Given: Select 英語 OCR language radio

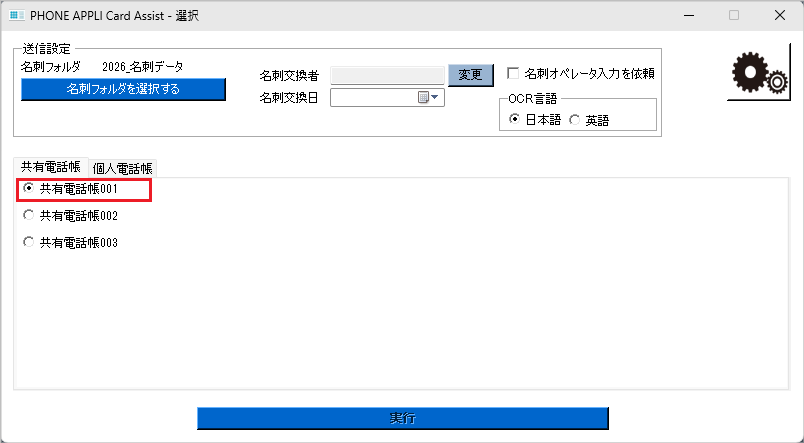Looking at the screenshot, I should tap(575, 120).
